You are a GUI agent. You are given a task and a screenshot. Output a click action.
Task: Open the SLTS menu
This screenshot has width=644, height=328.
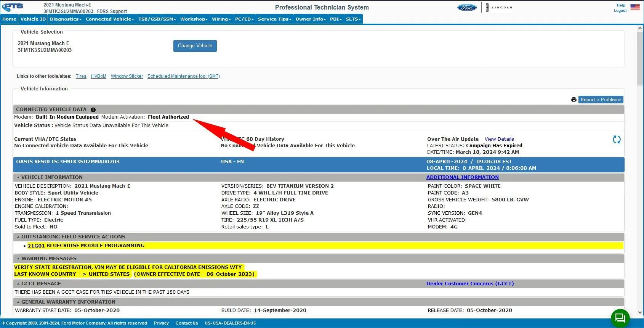click(353, 19)
